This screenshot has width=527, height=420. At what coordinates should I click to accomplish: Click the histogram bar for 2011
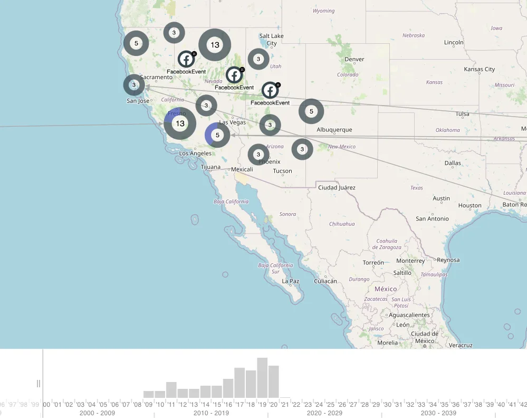(x=171, y=390)
